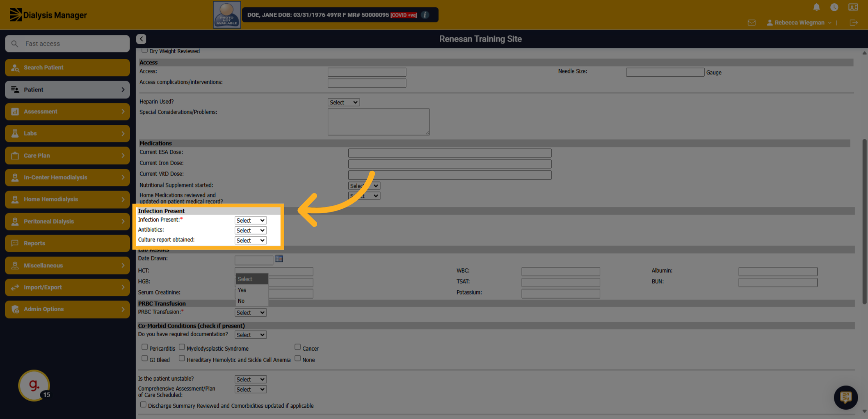Open the Reports sidebar button
Viewport: 868px width, 419px height.
coord(68,243)
